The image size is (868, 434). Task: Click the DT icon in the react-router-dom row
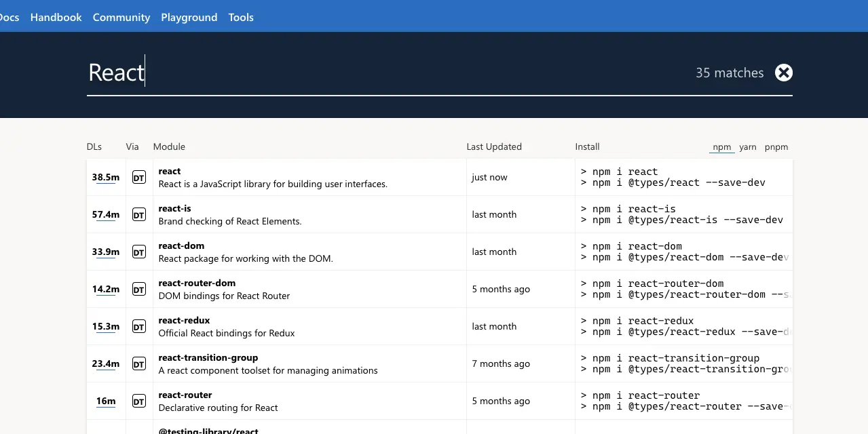138,290
